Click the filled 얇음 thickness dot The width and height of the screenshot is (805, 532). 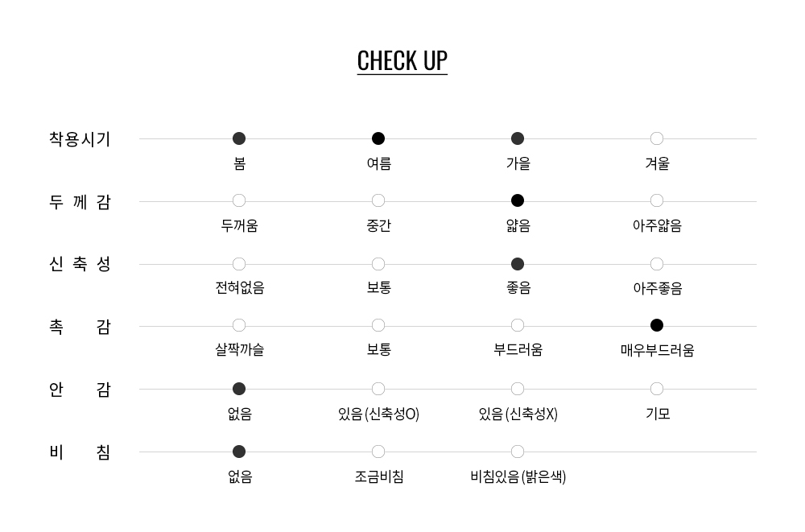click(x=518, y=200)
